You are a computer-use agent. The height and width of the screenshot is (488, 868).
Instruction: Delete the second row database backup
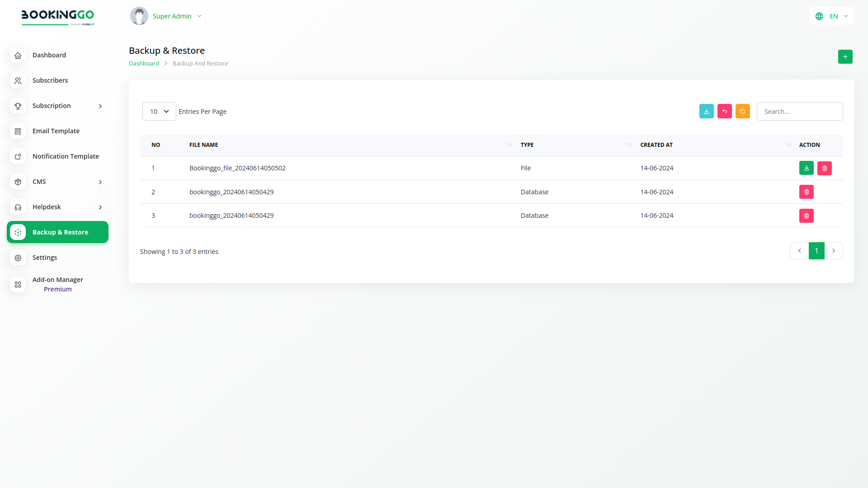tap(806, 192)
